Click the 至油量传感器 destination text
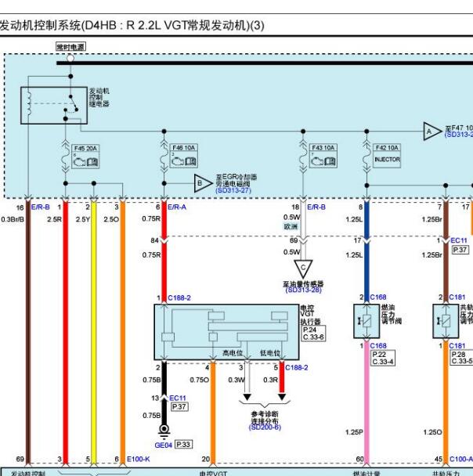Screen dimensions: 473x476 click(x=303, y=284)
